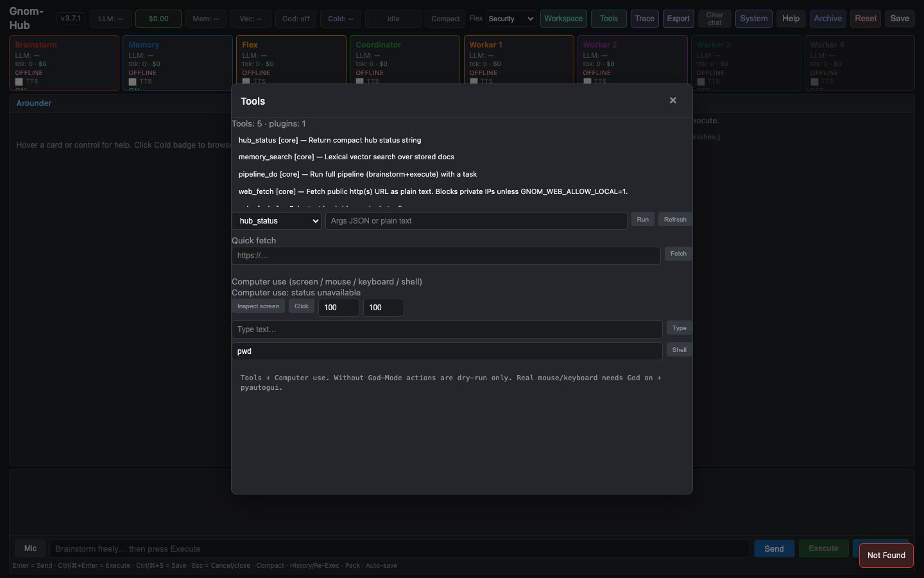Click the Gnom-Hub app title
Screen dimensions: 924x578
pos(26,18)
